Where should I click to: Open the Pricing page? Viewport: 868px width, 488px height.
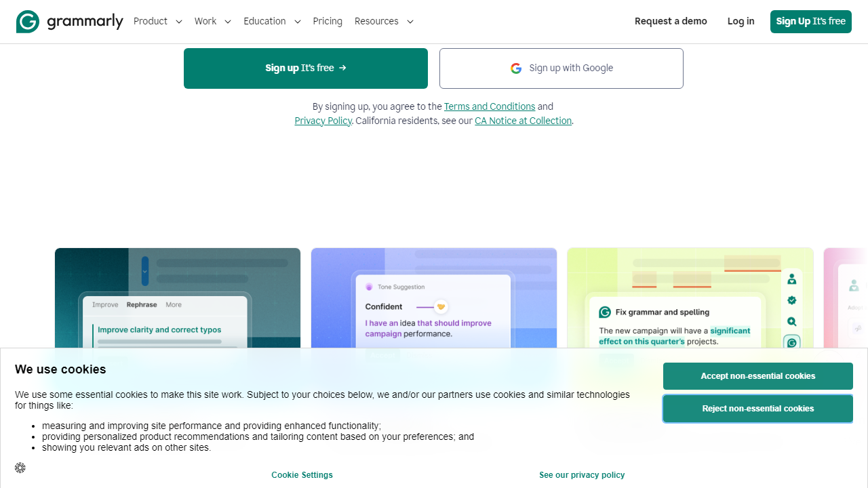tap(328, 22)
